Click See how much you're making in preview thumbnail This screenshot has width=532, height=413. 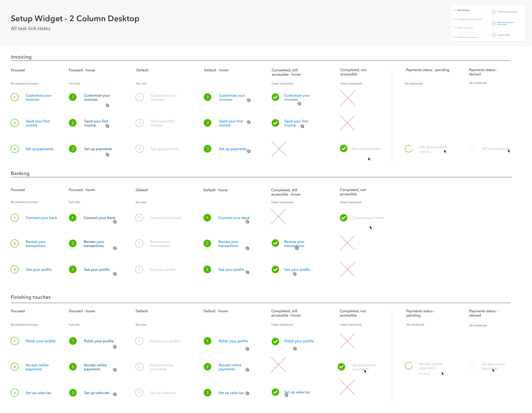pyautogui.click(x=469, y=19)
